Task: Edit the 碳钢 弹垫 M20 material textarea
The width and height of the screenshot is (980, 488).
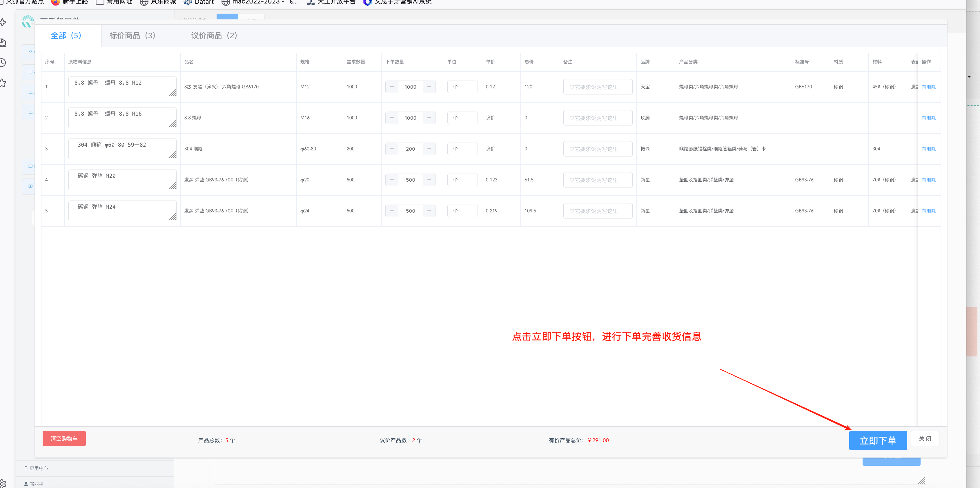Action: [122, 180]
